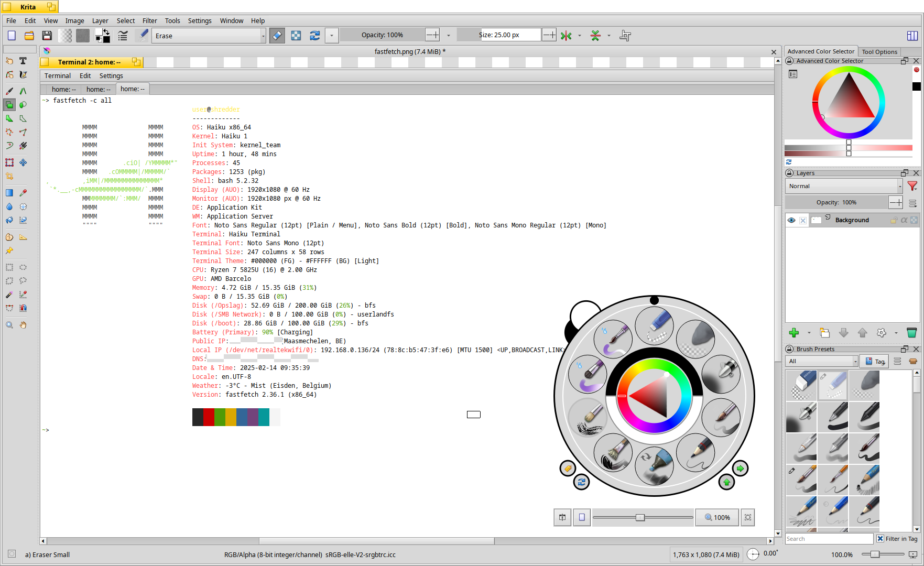Select the Measure tool
This screenshot has height=566, width=924.
(x=23, y=237)
